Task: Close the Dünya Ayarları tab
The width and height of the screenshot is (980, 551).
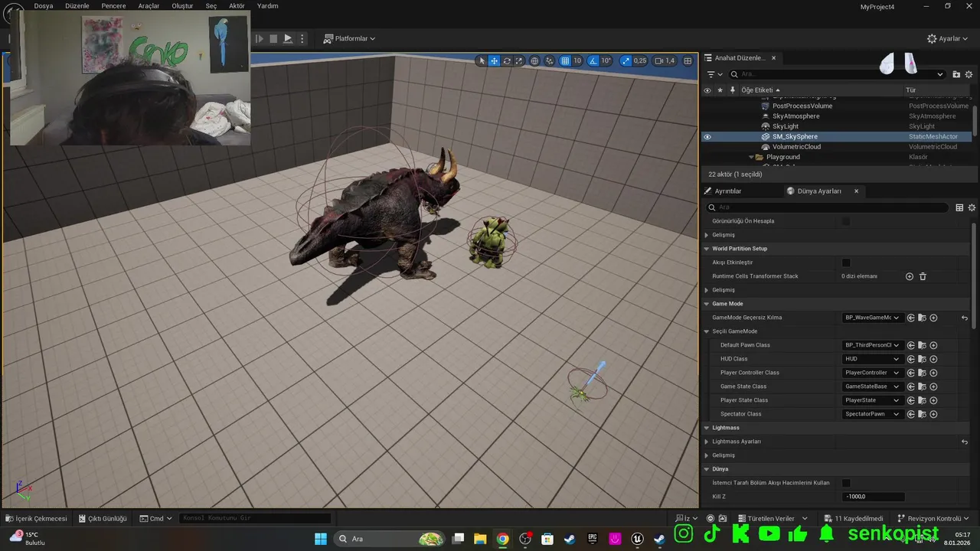Action: pos(856,191)
